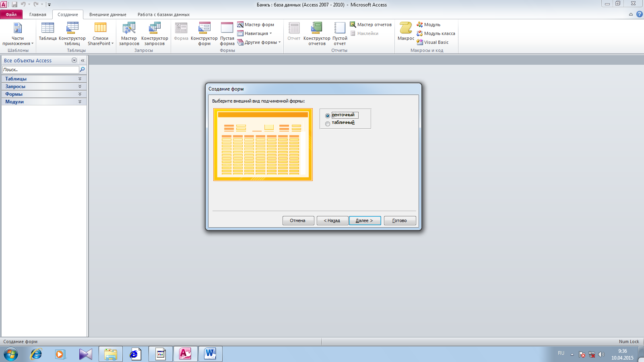Create a new Таблица

coord(47,31)
